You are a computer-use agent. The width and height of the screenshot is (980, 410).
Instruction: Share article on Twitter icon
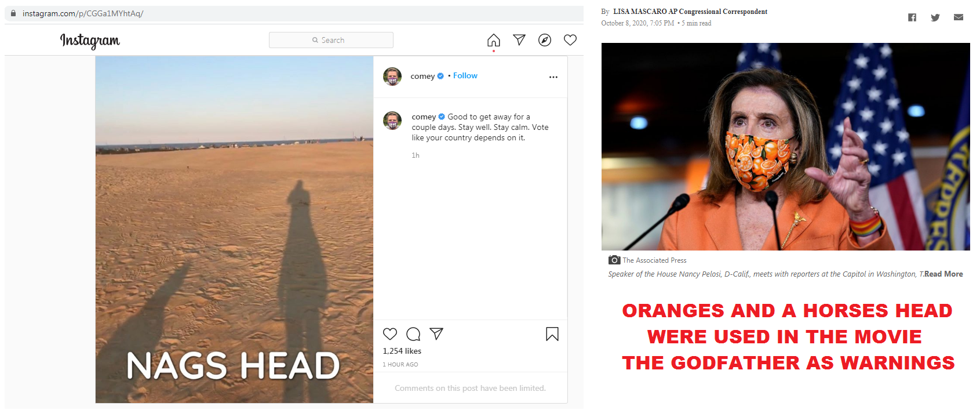[x=935, y=17]
